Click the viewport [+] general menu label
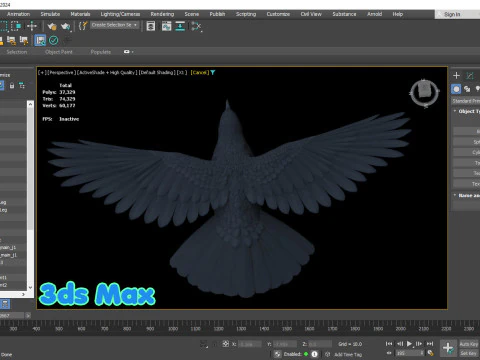480x360 pixels. (x=41, y=72)
